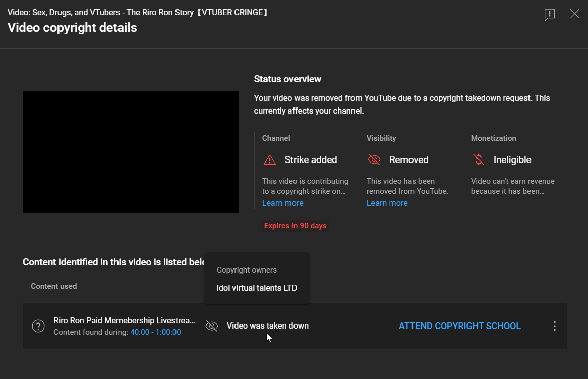Click the Content used column header
Image resolution: width=588 pixels, height=379 pixels.
click(53, 286)
